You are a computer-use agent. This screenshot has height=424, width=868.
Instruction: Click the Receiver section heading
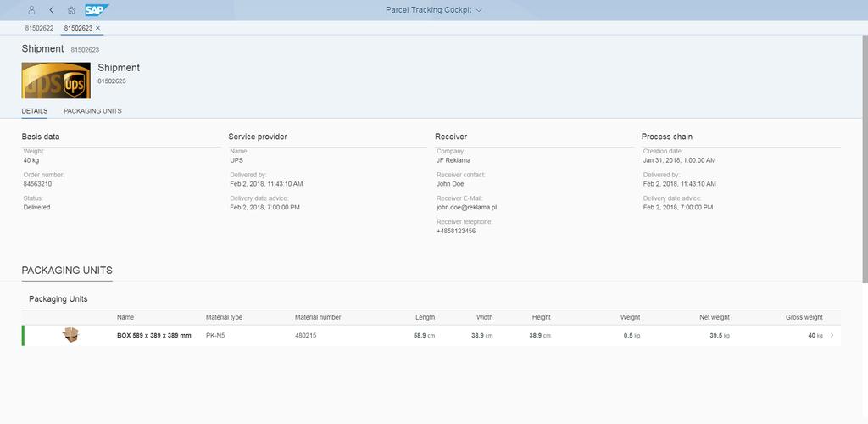[x=451, y=137]
